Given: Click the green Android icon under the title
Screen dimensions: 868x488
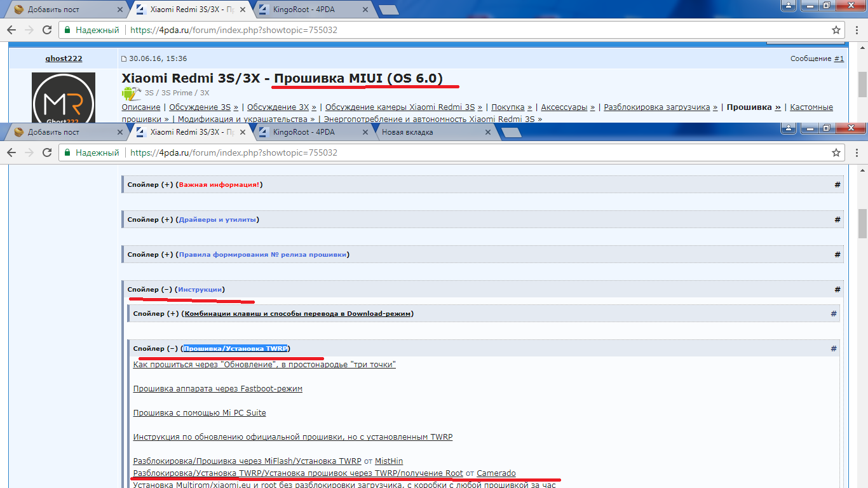Looking at the screenshot, I should 132,93.
